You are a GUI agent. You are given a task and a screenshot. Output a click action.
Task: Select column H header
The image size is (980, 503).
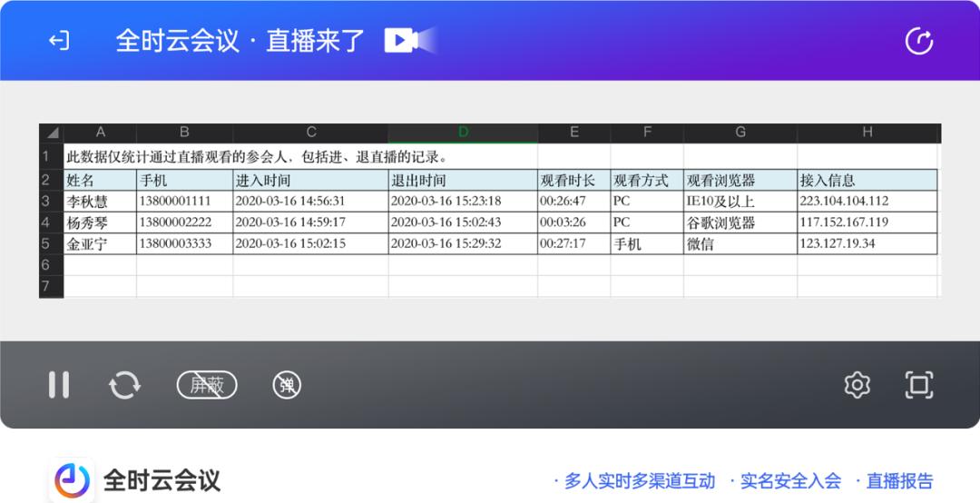(867, 133)
